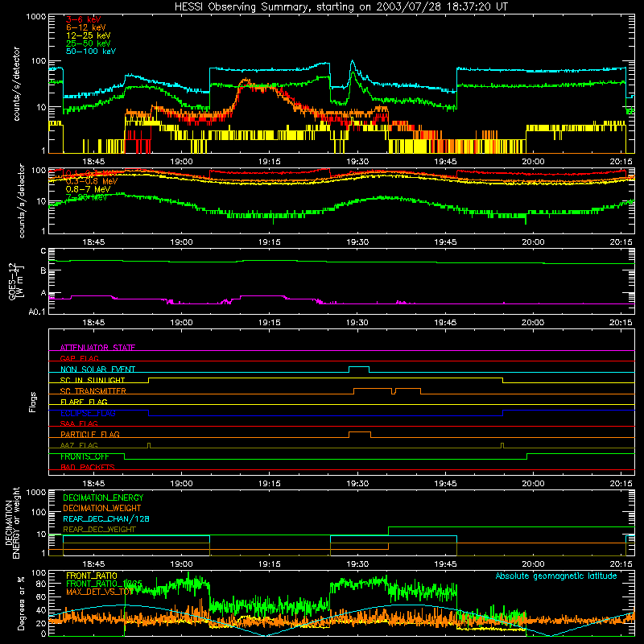644x644 pixels.
Task: Click the Absolute geomagnetic latitude label
Action: point(556,576)
